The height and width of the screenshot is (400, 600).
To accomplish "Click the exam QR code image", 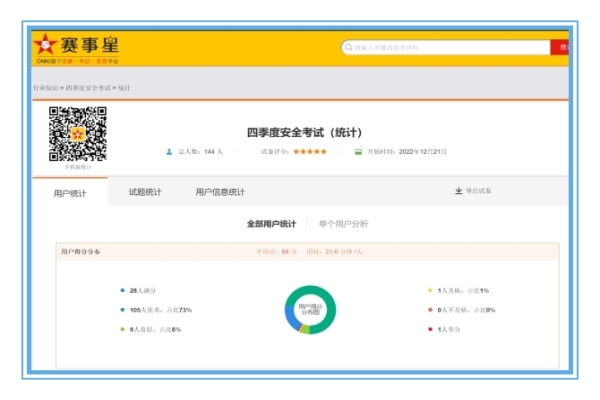I will pyautogui.click(x=77, y=134).
